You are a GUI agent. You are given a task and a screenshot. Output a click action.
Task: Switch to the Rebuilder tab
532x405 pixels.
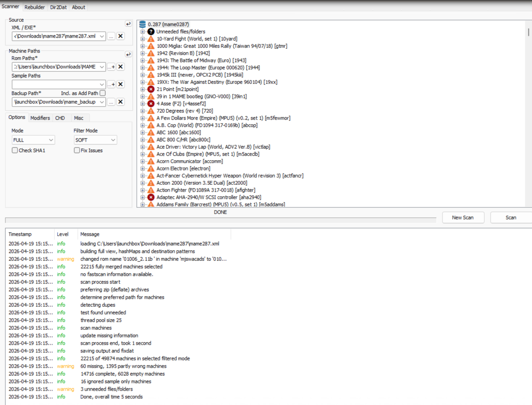[35, 7]
